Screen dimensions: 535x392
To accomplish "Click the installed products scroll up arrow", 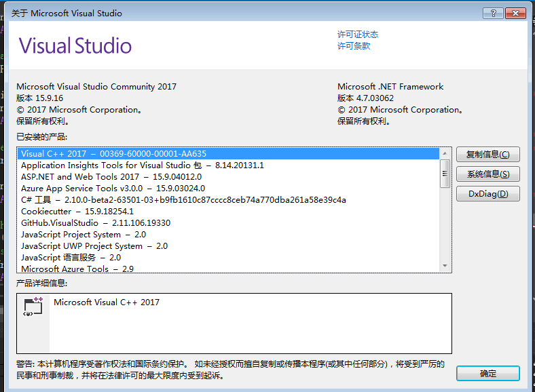I will 445,153.
